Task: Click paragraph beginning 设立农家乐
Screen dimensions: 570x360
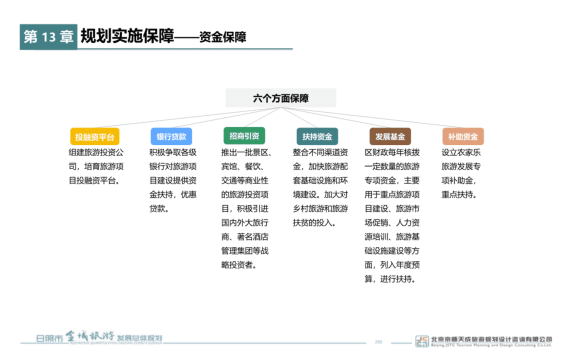Action: [x=461, y=173]
